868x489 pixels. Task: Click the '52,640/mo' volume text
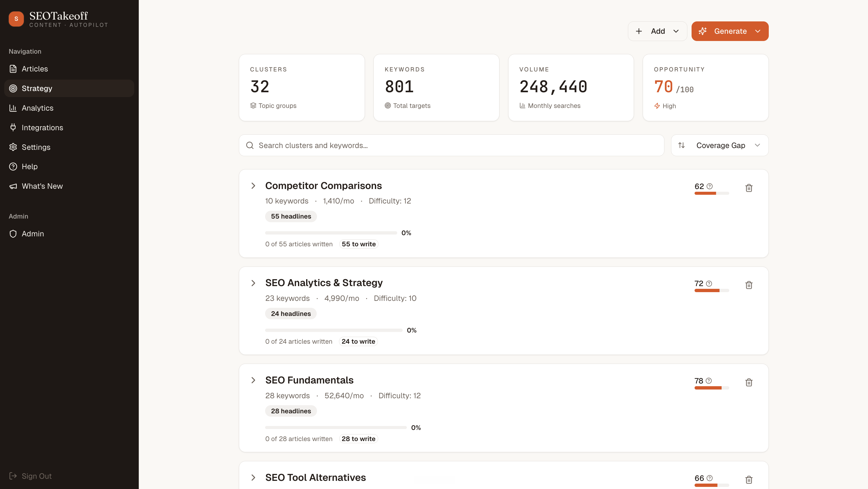click(x=344, y=395)
